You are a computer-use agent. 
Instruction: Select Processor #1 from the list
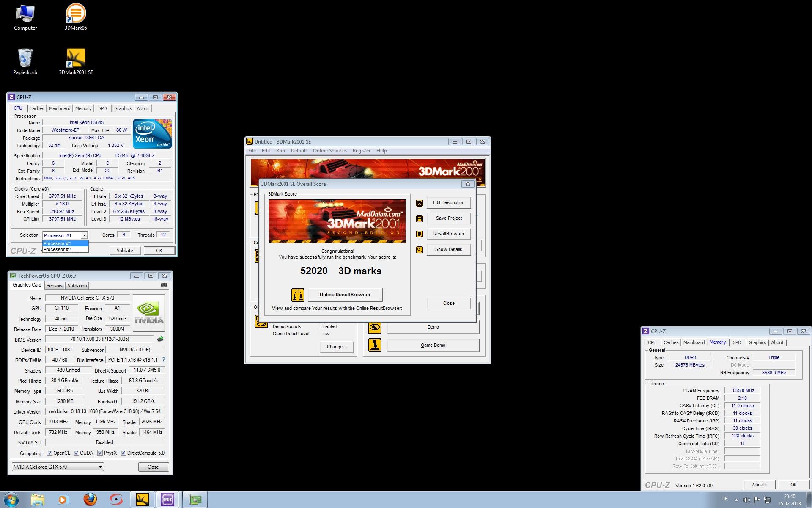coord(65,243)
